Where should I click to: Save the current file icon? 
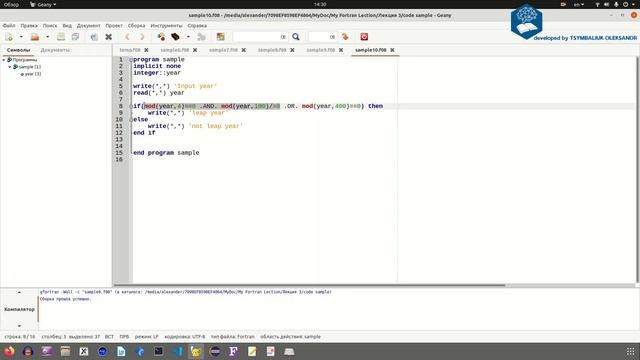[61, 37]
